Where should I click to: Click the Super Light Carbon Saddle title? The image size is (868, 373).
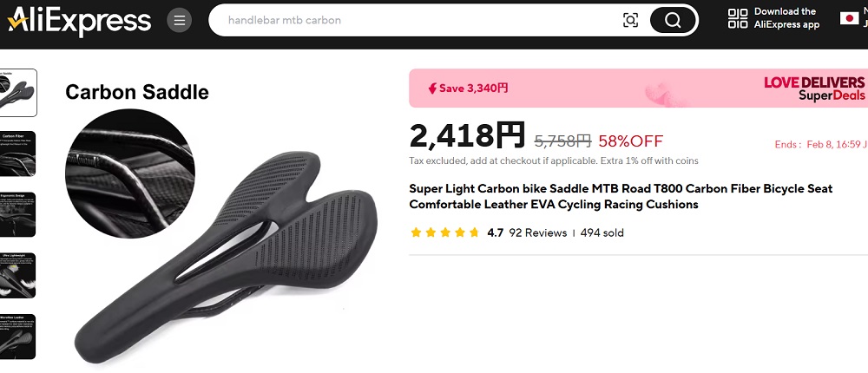coord(621,196)
